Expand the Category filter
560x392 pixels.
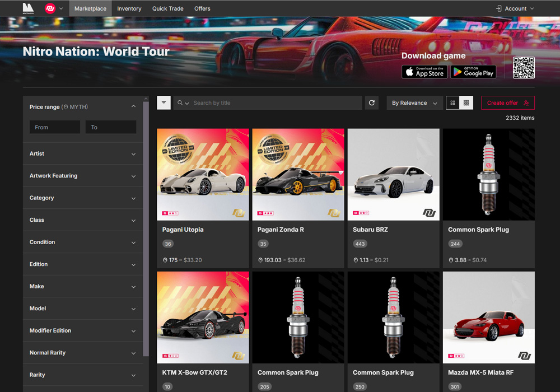(83, 198)
